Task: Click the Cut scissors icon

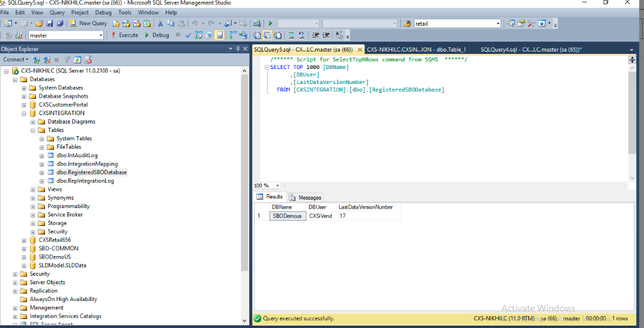Action: [x=160, y=23]
